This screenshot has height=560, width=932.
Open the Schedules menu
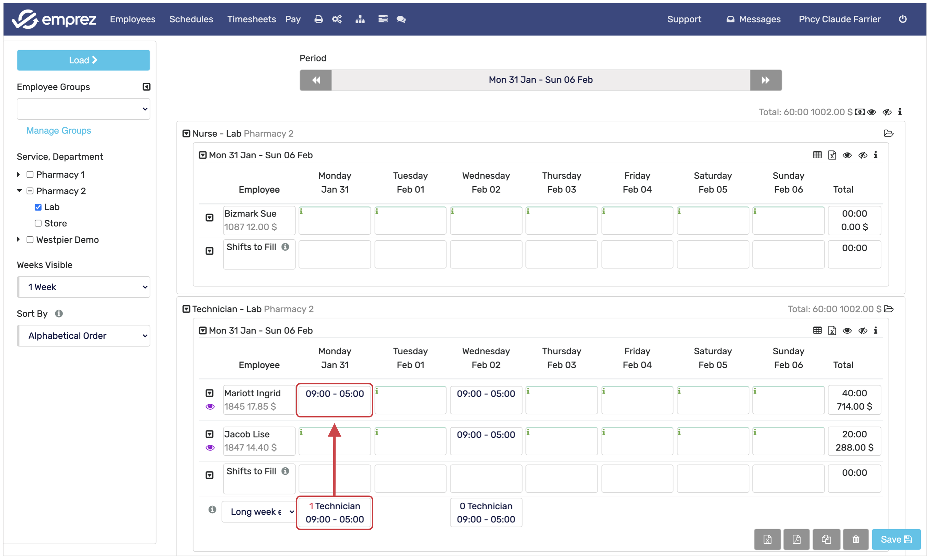click(191, 19)
